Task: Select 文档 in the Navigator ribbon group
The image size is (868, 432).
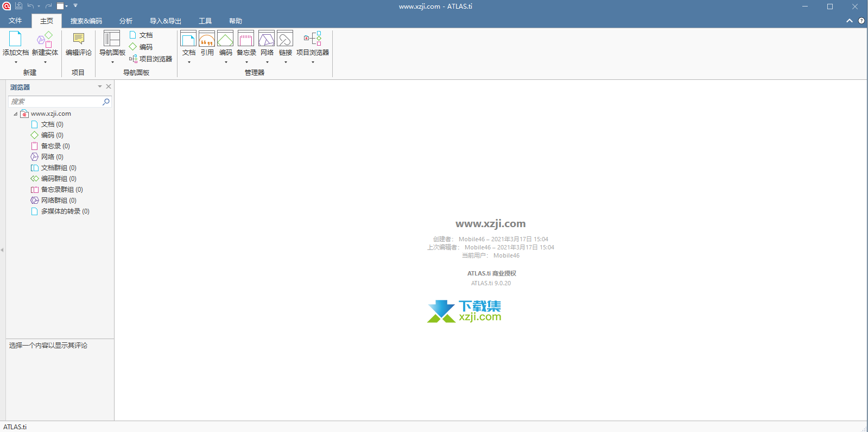Action: point(141,35)
